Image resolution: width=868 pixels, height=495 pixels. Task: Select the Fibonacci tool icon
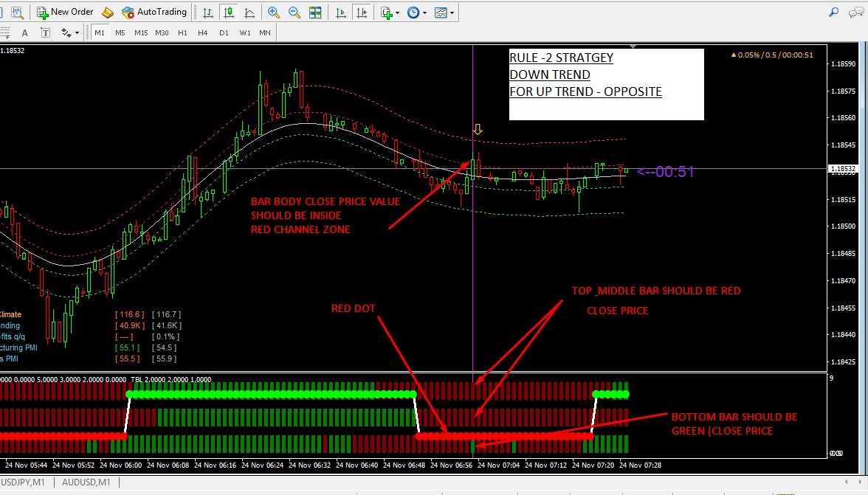[4, 32]
